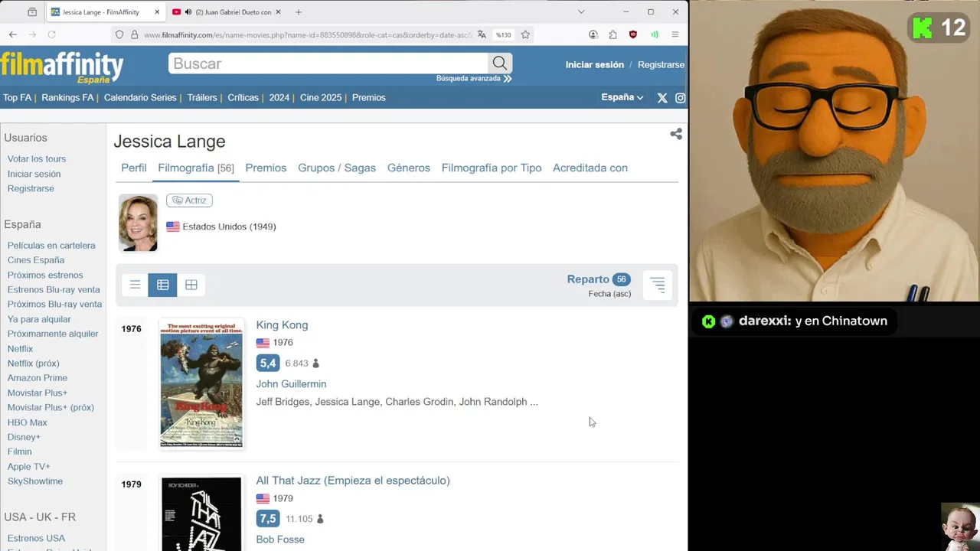Click the browser address bar URL
980x551 pixels.
coord(306,34)
